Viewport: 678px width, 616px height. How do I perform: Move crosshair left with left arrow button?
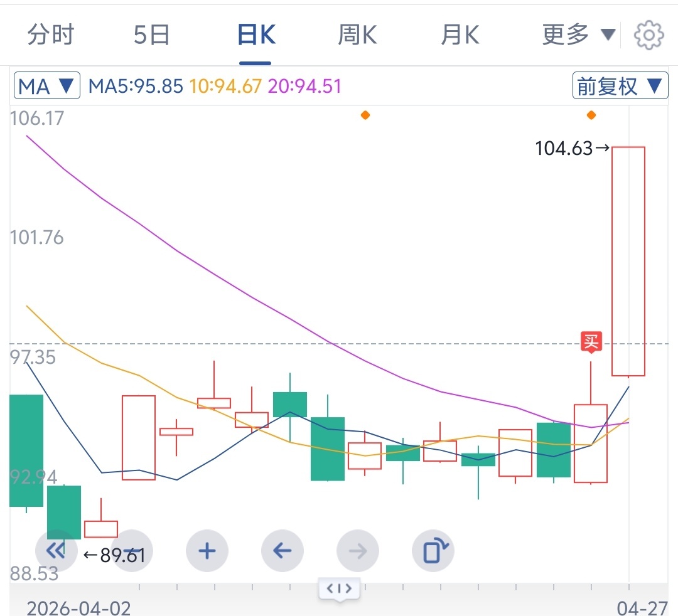click(x=282, y=551)
